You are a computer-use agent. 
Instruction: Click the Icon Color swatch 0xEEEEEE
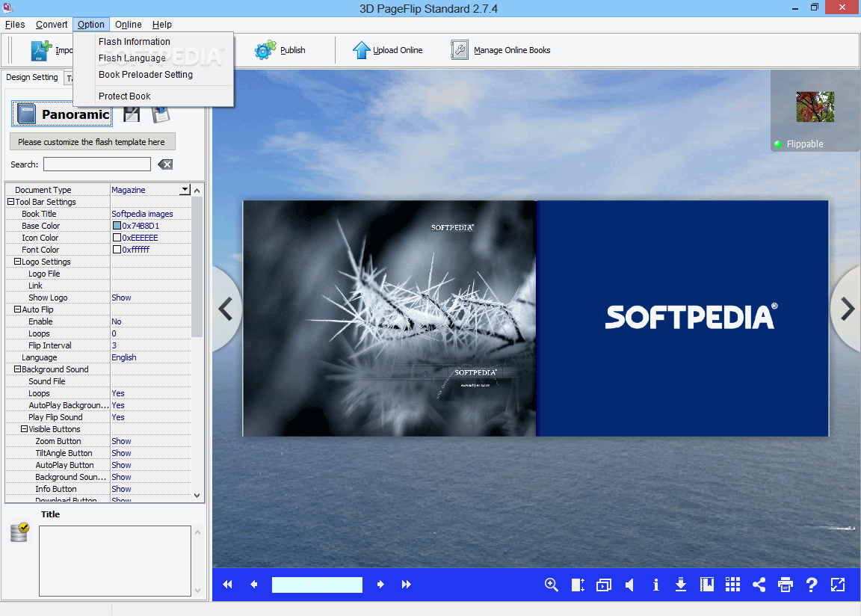(117, 238)
